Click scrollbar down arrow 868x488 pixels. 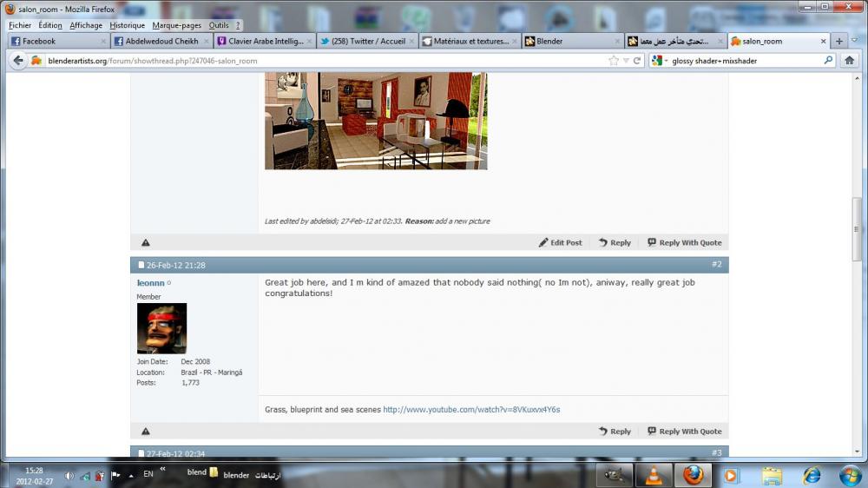(857, 452)
